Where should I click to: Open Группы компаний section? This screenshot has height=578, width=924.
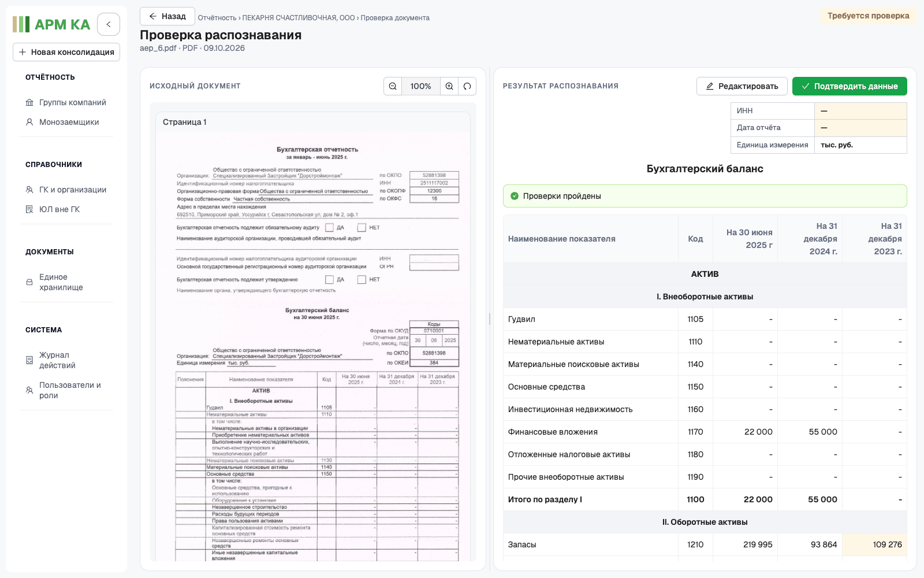[x=66, y=102]
